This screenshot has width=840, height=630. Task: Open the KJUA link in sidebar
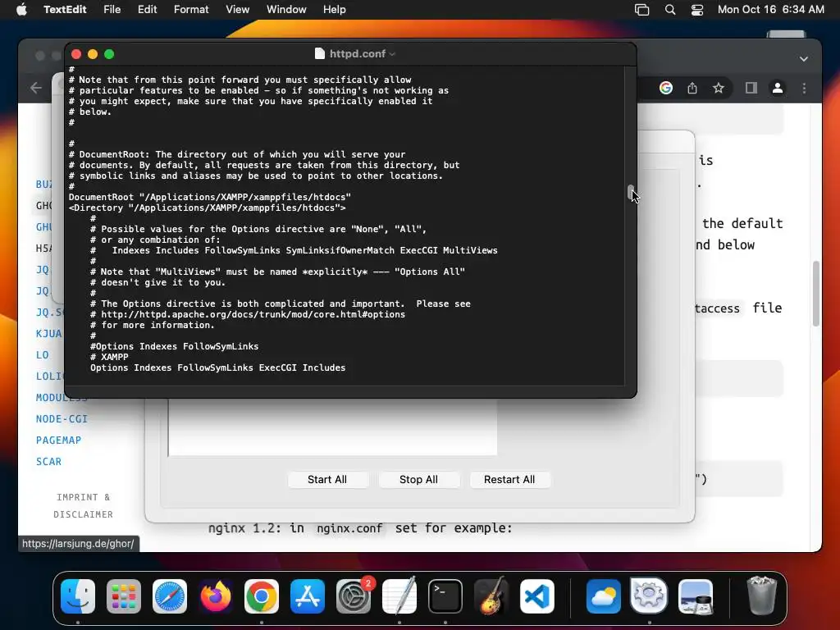coord(48,334)
